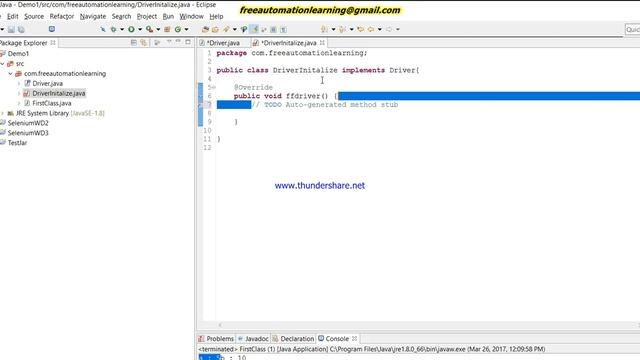Click the Quick Access input field

click(632, 29)
